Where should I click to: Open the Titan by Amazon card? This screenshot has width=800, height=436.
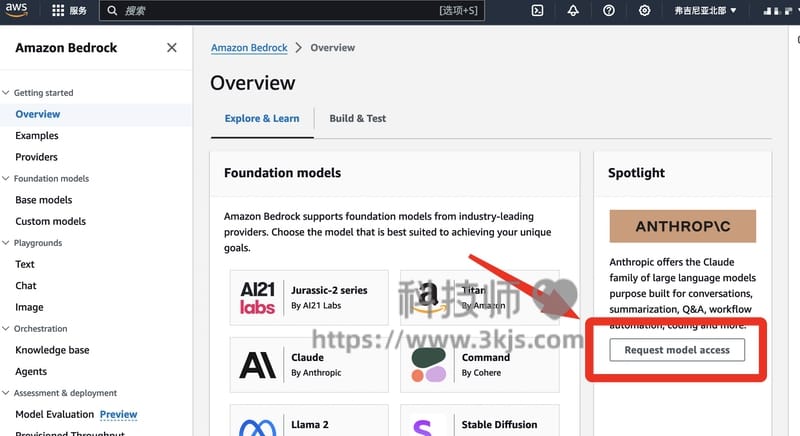pos(480,298)
